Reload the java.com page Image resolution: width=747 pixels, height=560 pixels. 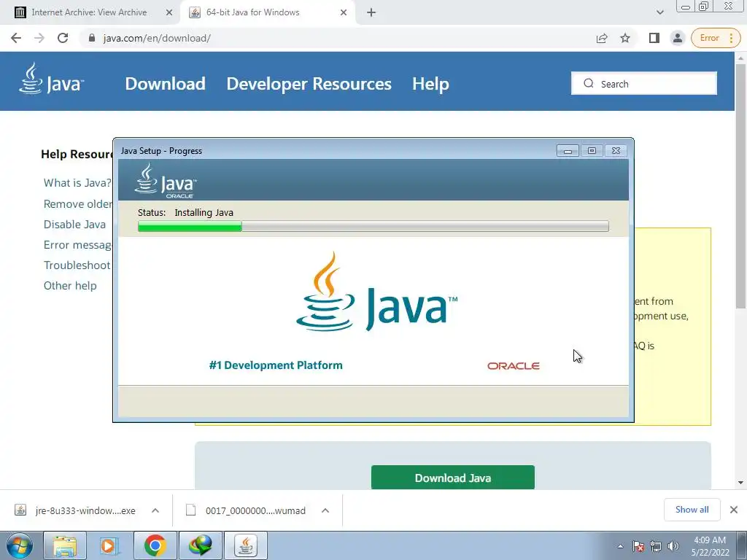click(63, 38)
